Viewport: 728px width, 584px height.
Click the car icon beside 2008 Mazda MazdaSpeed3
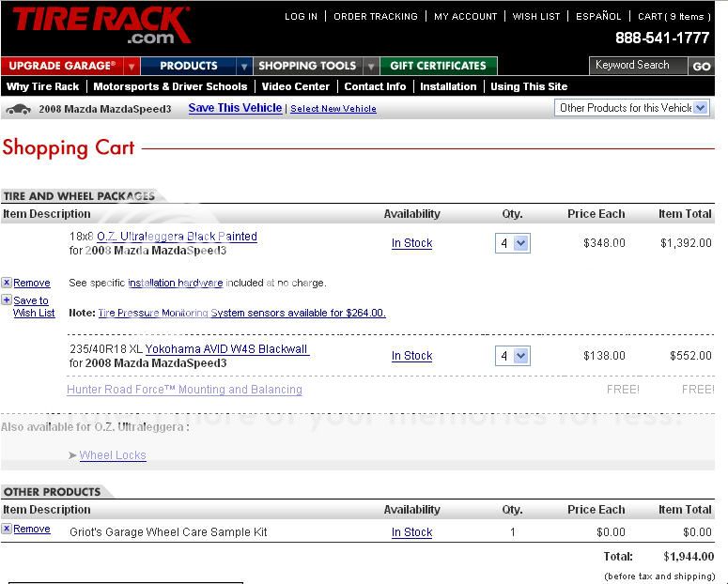(19, 110)
